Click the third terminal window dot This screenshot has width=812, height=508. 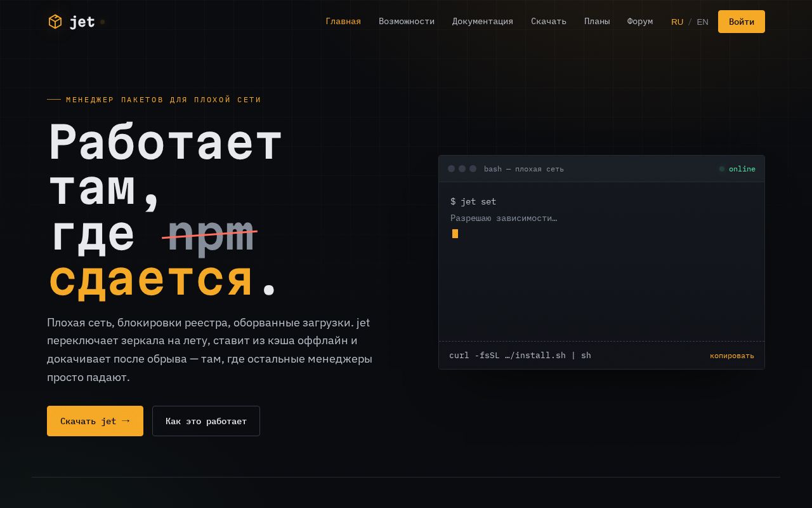pyautogui.click(x=473, y=169)
